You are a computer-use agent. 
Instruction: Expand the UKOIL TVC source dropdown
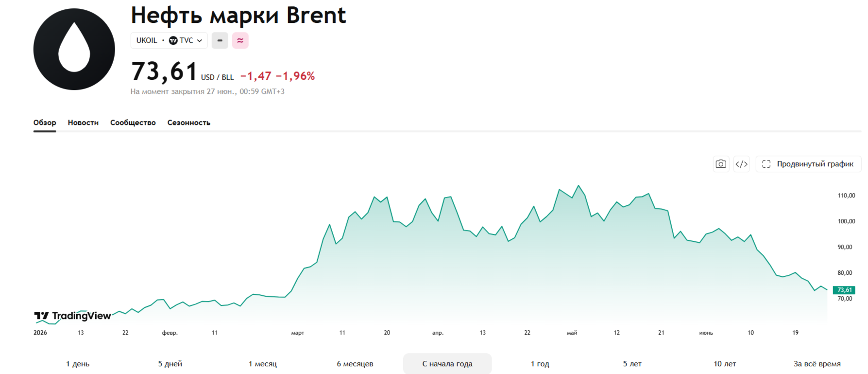click(x=169, y=40)
